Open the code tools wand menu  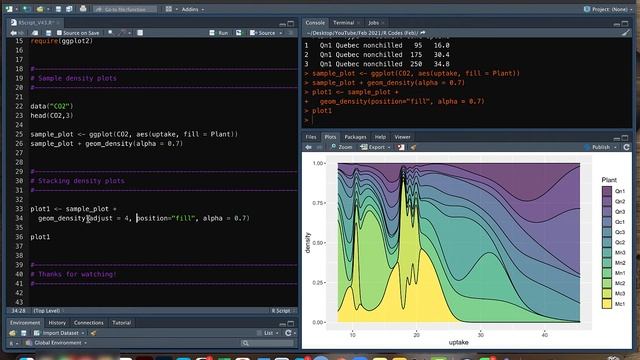[x=124, y=33]
